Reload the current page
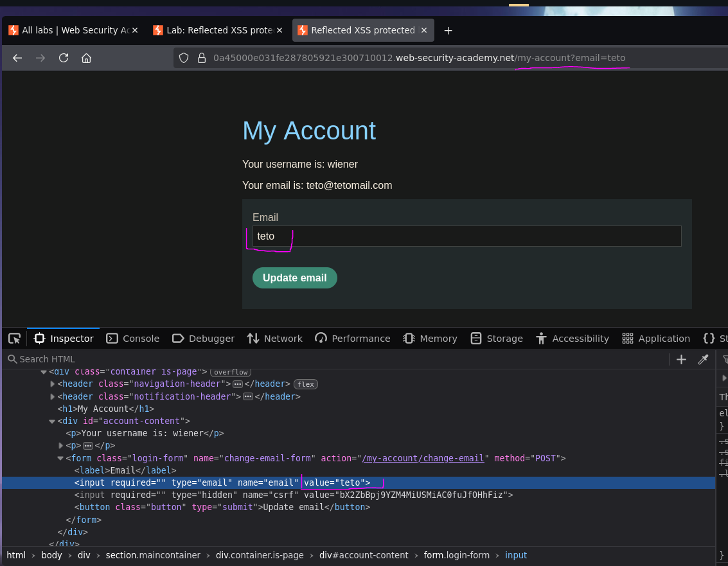Viewport: 728px width, 566px height. 64,58
